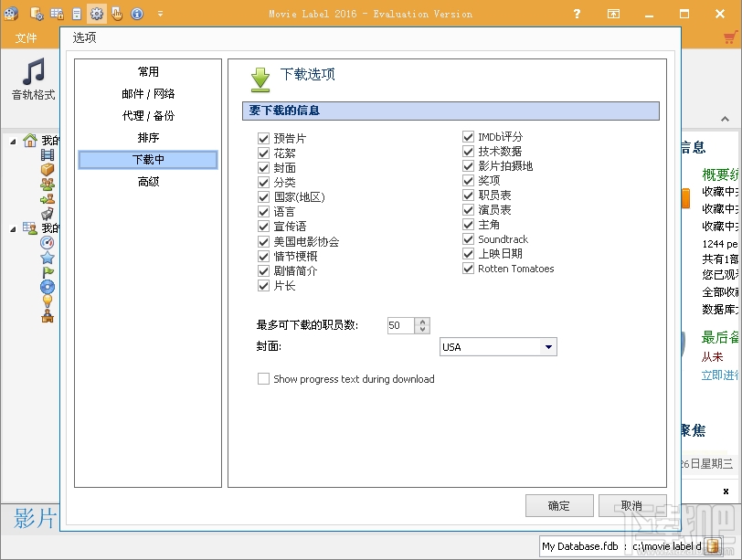This screenshot has width=742, height=560.
Task: Uncheck the 片长 checkbox
Action: click(x=263, y=286)
